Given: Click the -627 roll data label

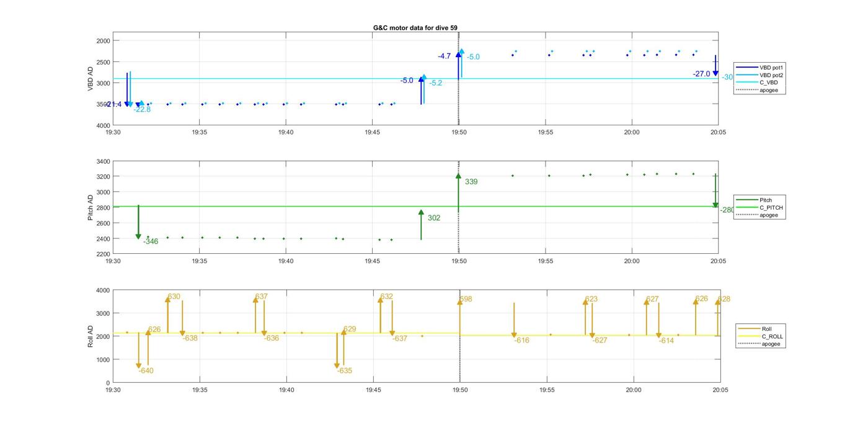Looking at the screenshot, I should tap(600, 340).
